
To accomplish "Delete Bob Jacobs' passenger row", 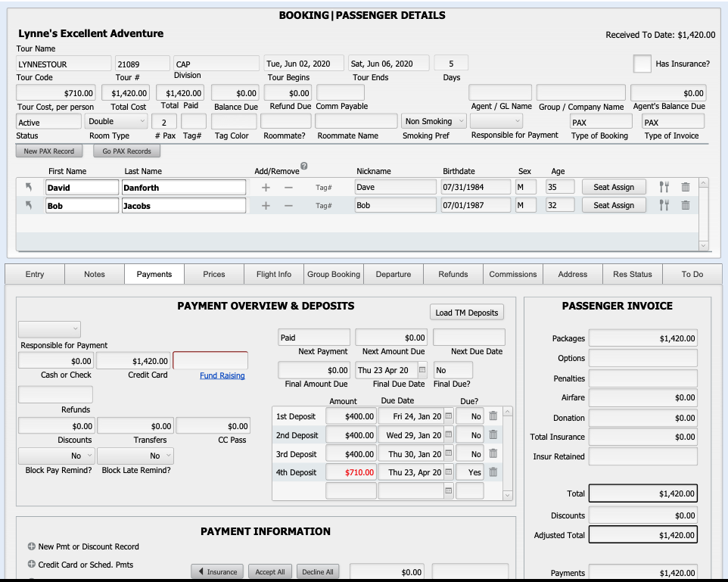I will pos(686,205).
